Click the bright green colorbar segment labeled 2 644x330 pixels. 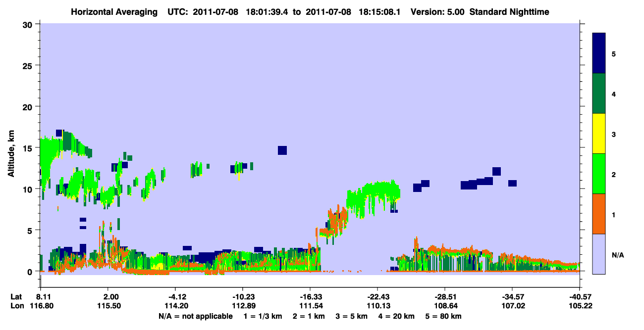point(599,174)
